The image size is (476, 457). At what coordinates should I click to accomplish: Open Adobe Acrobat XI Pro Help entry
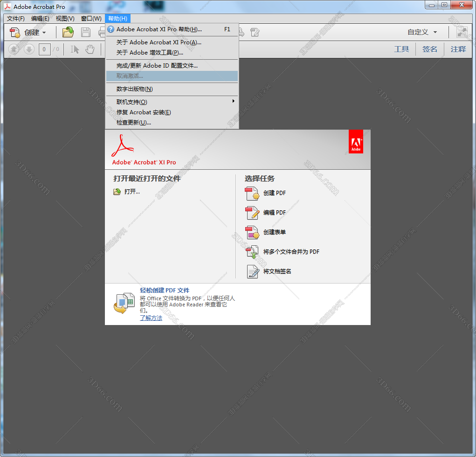pos(172,29)
